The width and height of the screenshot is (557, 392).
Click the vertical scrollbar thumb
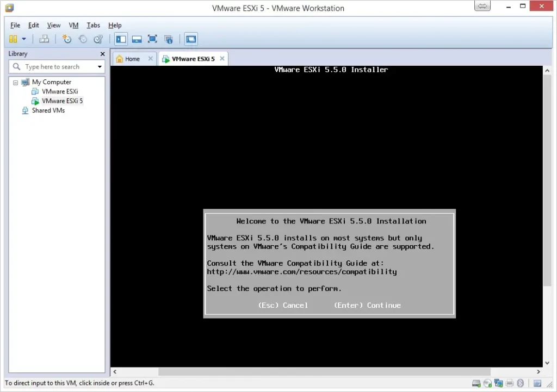coord(547,180)
